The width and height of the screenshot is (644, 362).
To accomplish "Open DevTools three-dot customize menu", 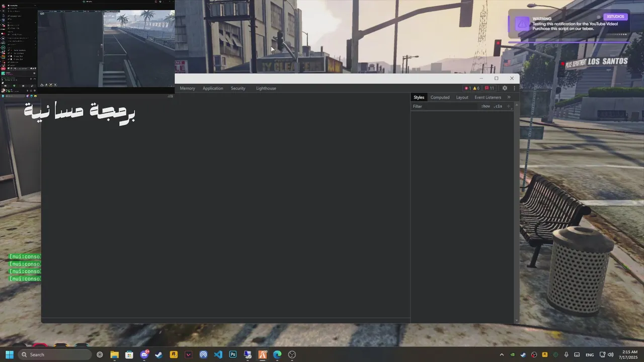I will 514,88.
